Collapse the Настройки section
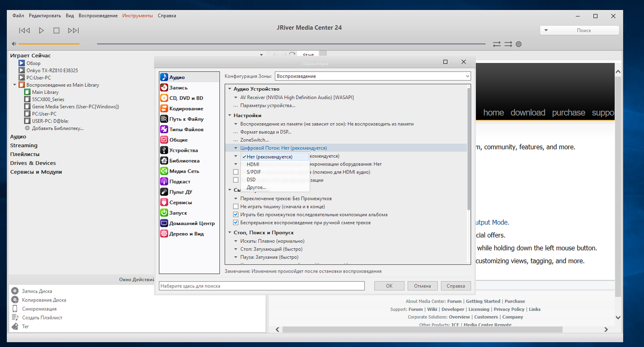The width and height of the screenshot is (644, 347). [230, 116]
